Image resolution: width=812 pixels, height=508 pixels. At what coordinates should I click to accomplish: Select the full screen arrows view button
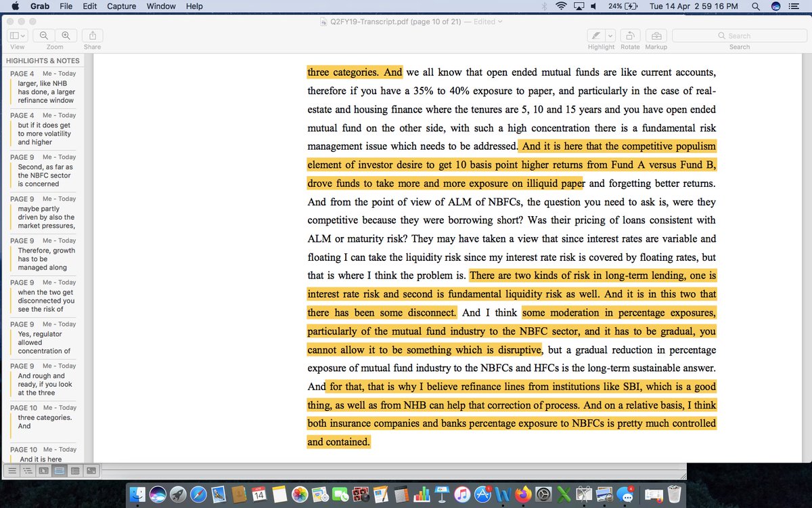coord(91,470)
